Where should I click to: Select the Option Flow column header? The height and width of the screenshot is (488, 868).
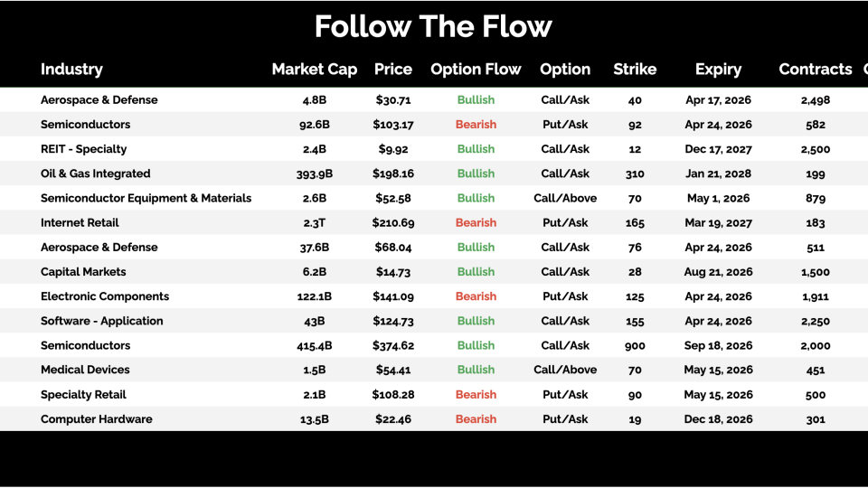click(x=476, y=70)
